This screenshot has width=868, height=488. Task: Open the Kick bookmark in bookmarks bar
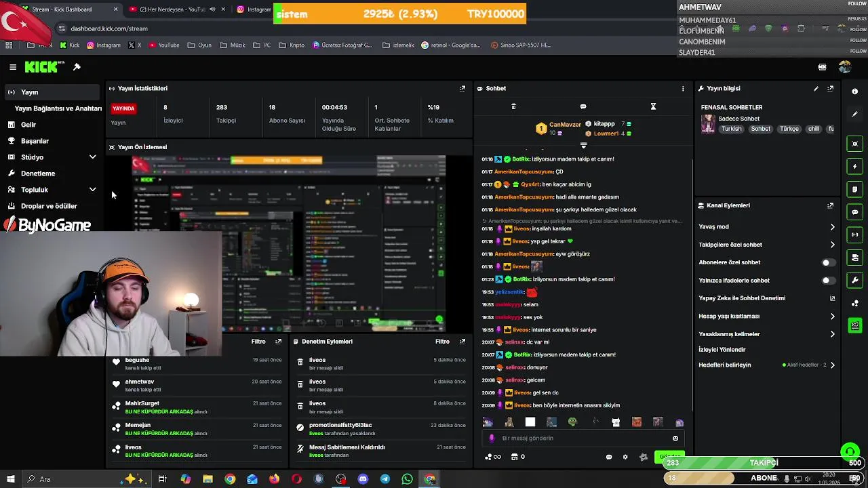click(x=70, y=45)
